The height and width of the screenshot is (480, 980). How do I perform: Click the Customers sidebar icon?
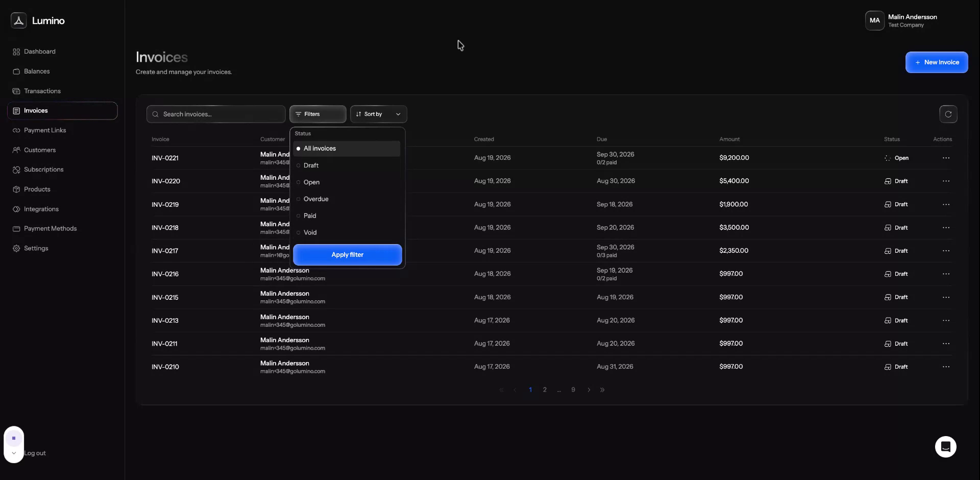click(x=16, y=150)
